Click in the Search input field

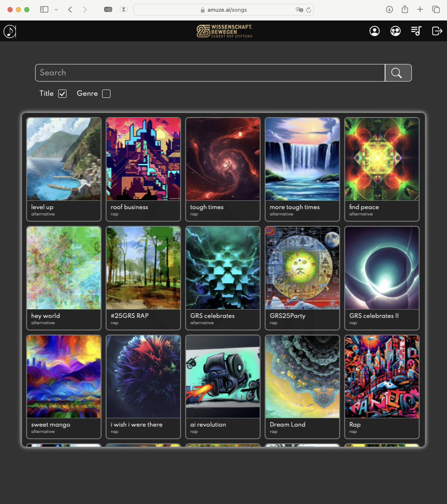210,73
